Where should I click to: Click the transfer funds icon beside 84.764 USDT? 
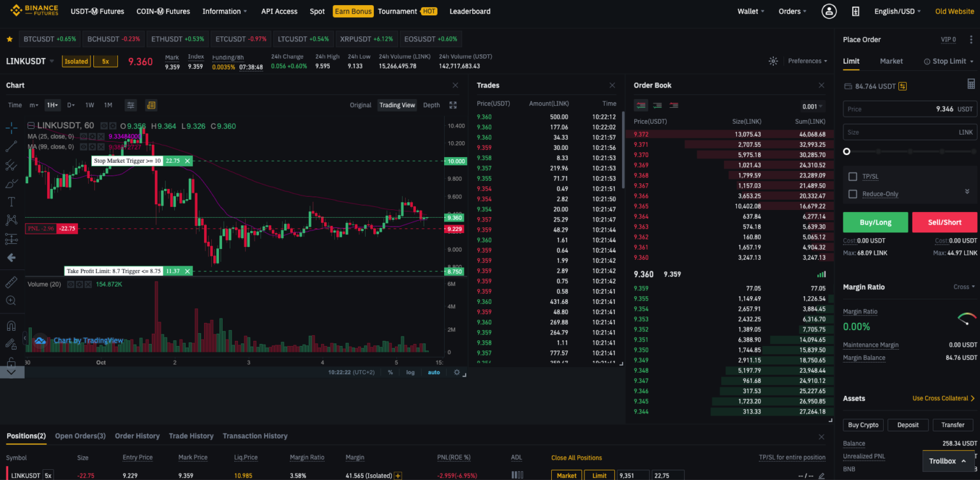[x=903, y=86]
